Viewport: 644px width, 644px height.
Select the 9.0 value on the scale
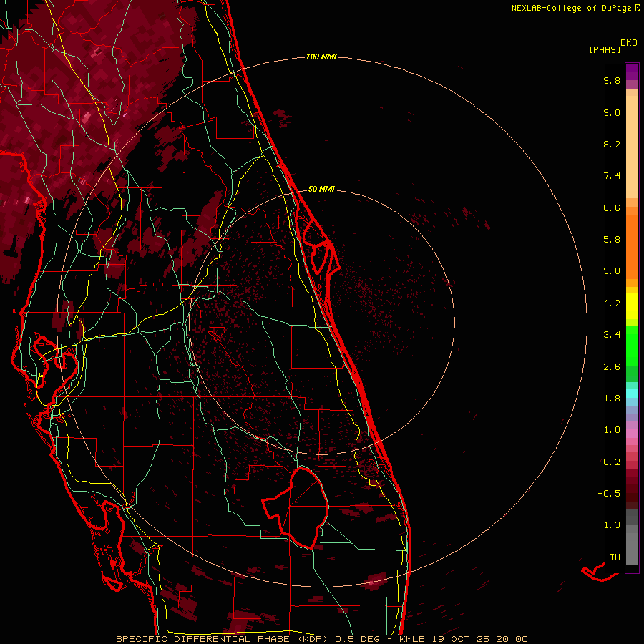612,112
